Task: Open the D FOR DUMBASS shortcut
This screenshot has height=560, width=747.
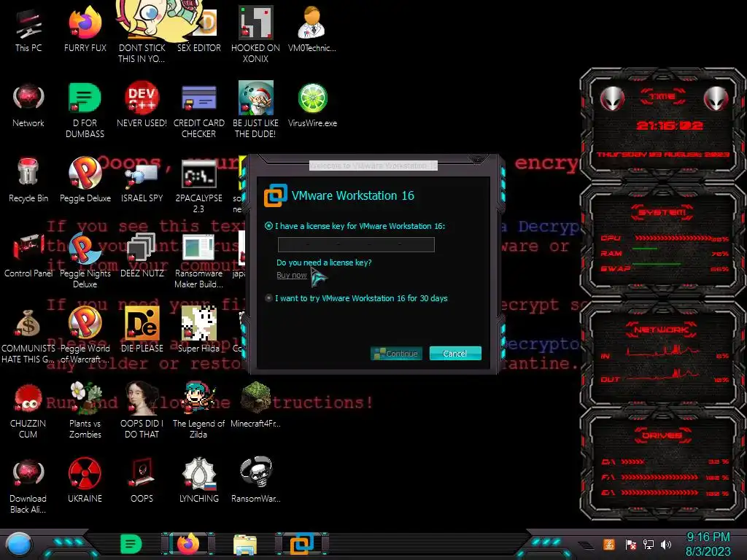Action: (85, 111)
